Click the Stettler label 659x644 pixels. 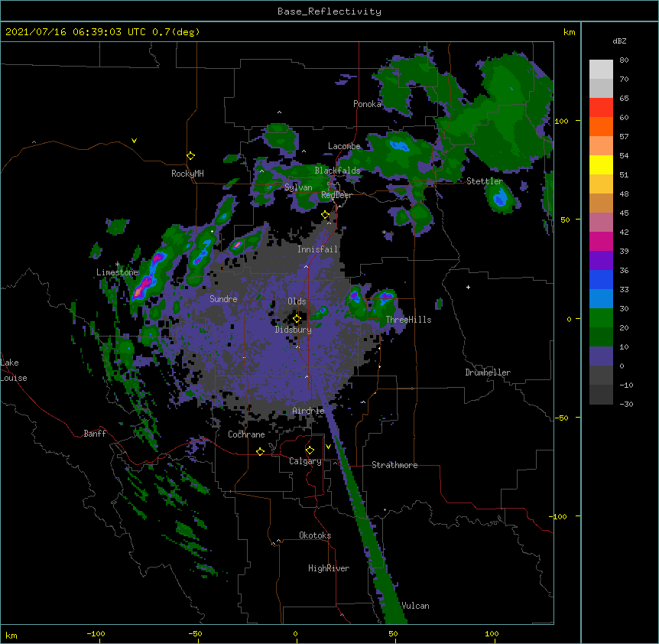(485, 181)
